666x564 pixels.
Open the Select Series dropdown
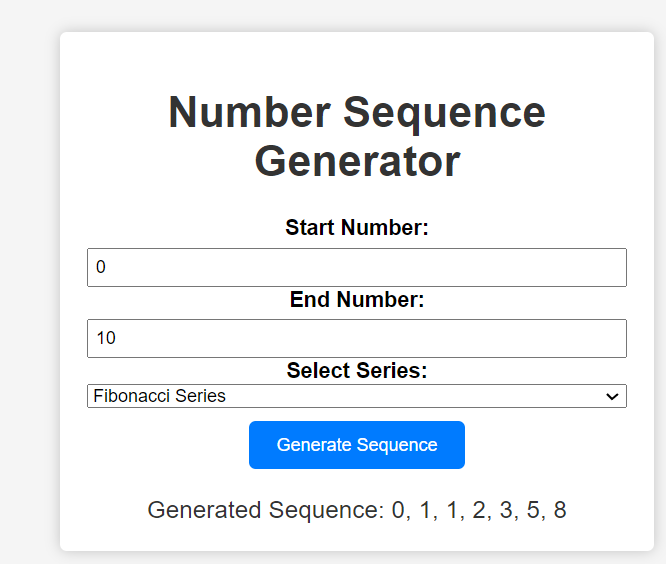356,396
